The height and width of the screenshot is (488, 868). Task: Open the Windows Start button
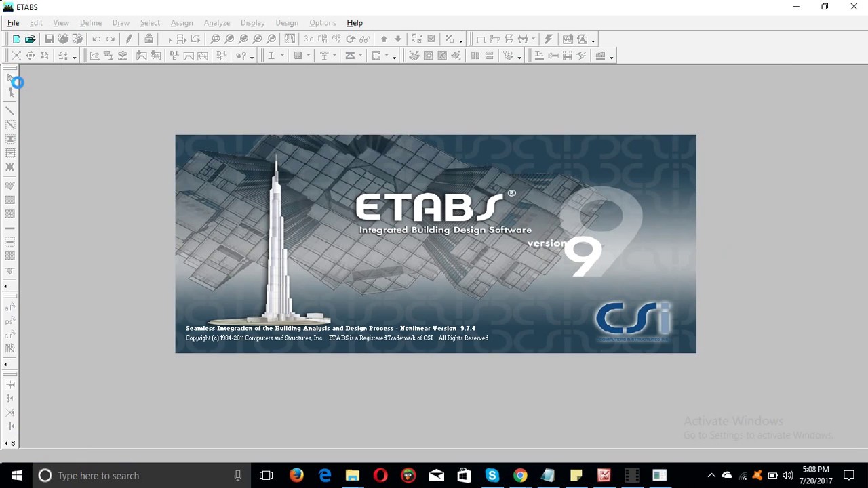point(16,475)
